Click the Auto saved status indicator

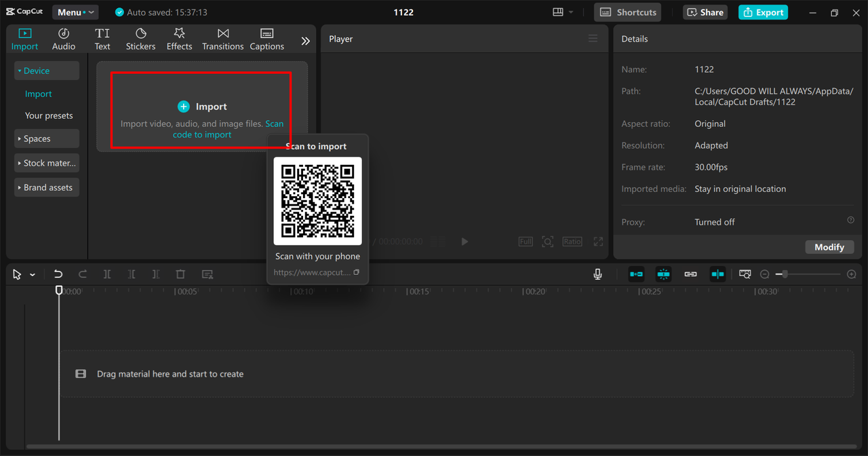pos(161,12)
